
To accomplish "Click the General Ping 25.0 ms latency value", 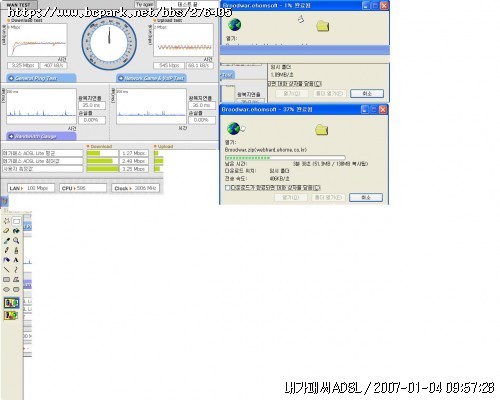I will tap(92, 105).
